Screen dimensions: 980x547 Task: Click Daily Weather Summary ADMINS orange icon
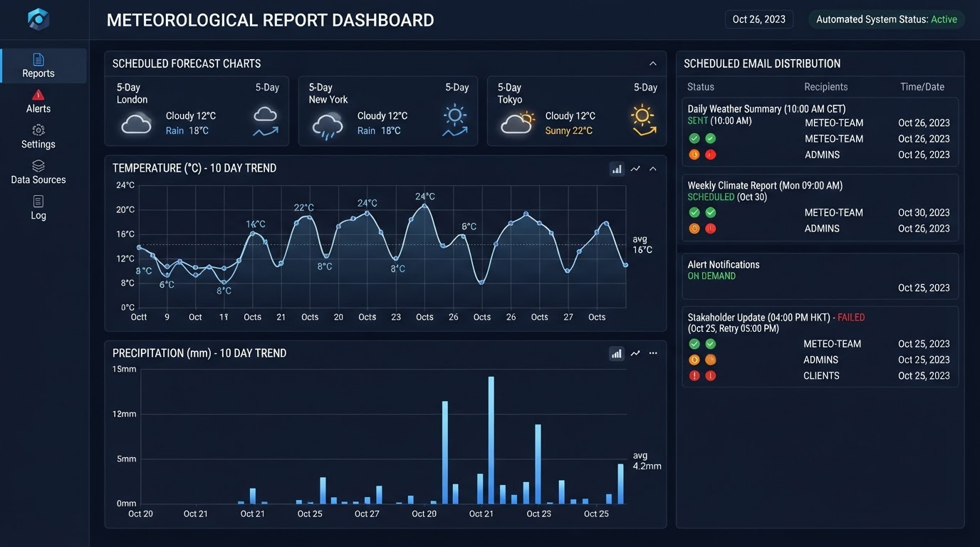(x=694, y=155)
